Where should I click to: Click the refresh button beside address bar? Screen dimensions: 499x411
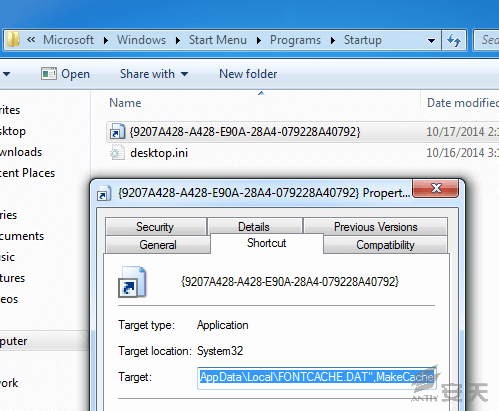coord(454,40)
